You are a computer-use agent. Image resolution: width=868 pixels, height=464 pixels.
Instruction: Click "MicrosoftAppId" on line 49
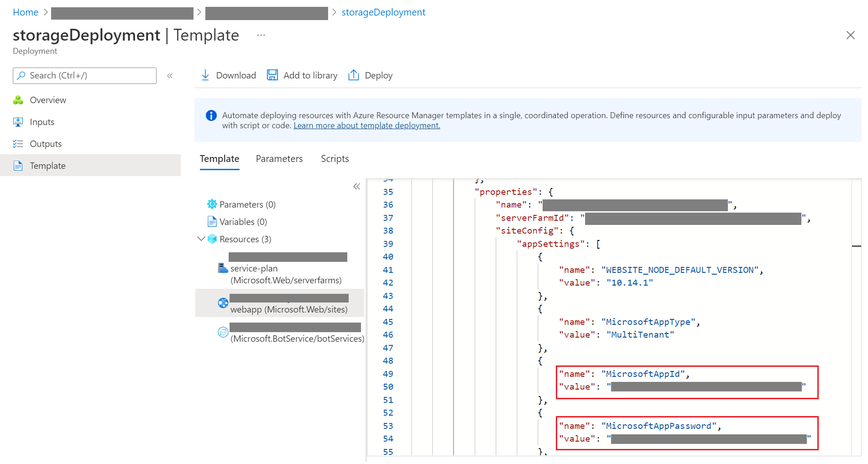click(x=643, y=374)
